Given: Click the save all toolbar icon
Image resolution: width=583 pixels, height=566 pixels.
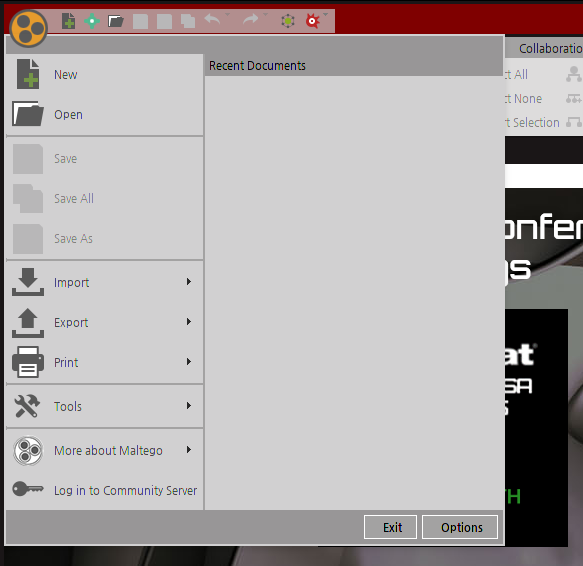Looking at the screenshot, I should [188, 21].
